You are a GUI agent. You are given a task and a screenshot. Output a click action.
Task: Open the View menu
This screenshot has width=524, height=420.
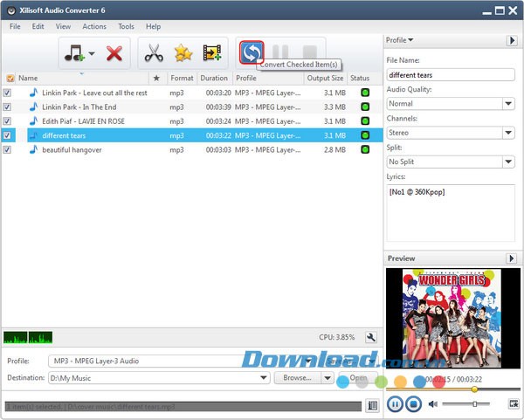point(63,26)
